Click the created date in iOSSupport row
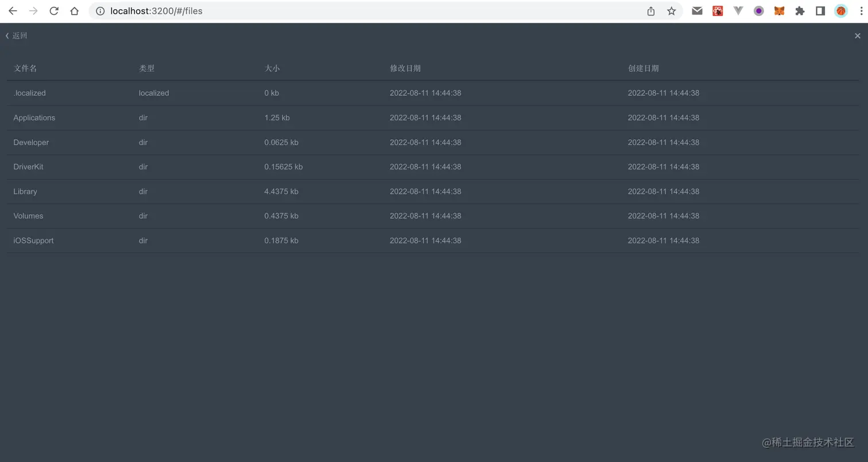Image resolution: width=868 pixels, height=462 pixels. (x=664, y=240)
